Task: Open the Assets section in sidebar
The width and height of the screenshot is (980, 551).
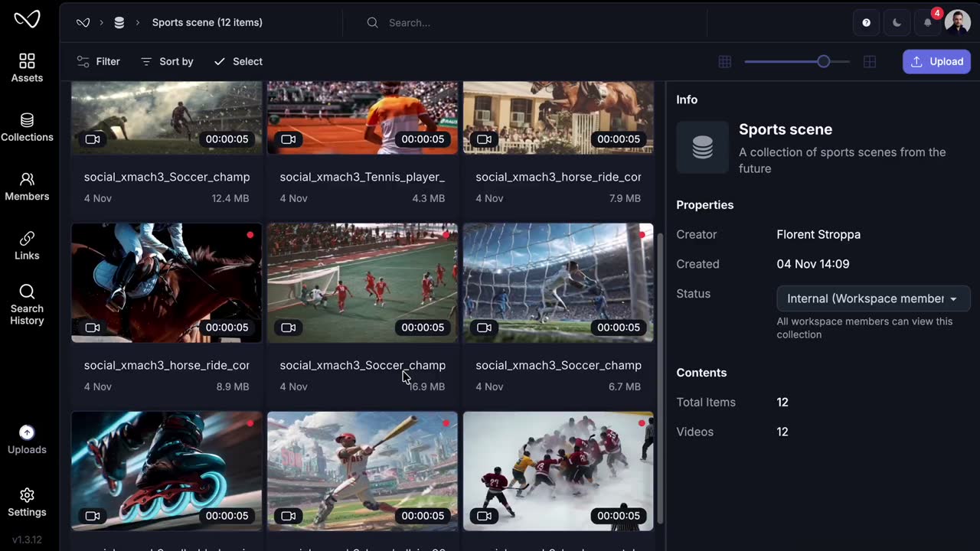Action: click(x=27, y=67)
